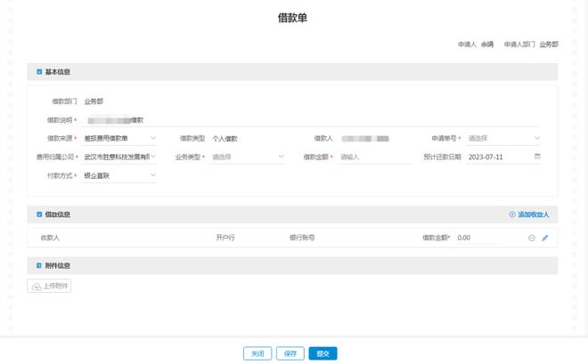Click the 借款部门 value 业务部

pos(94,101)
